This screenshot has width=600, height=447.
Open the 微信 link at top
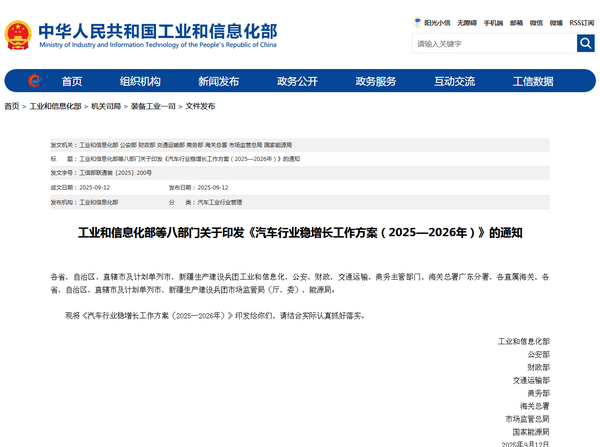point(537,22)
